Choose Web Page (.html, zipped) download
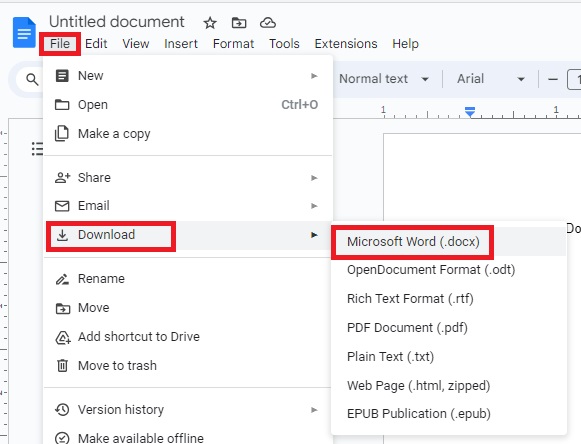581x444 pixels. (449, 386)
